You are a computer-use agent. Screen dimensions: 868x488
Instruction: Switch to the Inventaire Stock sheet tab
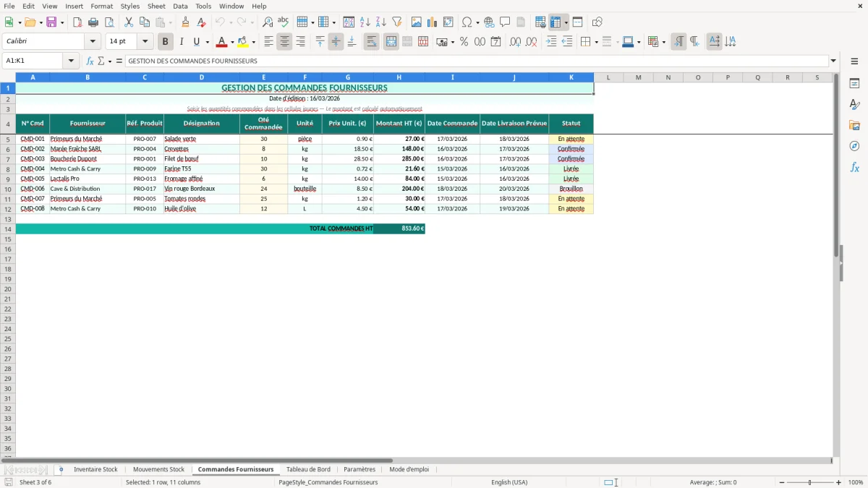click(x=95, y=469)
